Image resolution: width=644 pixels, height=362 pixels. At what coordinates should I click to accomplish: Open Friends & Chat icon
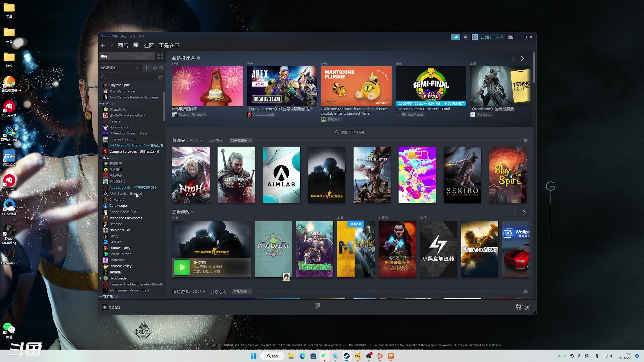(528, 307)
